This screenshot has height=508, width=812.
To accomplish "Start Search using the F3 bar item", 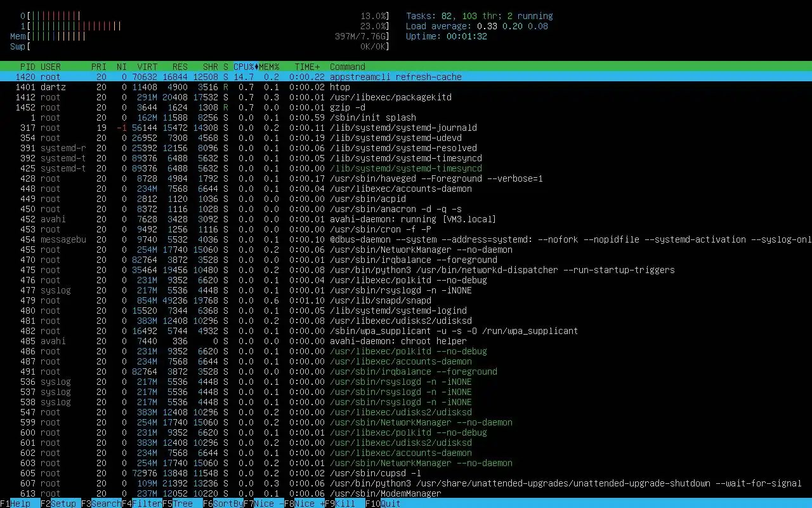I will tap(101, 504).
